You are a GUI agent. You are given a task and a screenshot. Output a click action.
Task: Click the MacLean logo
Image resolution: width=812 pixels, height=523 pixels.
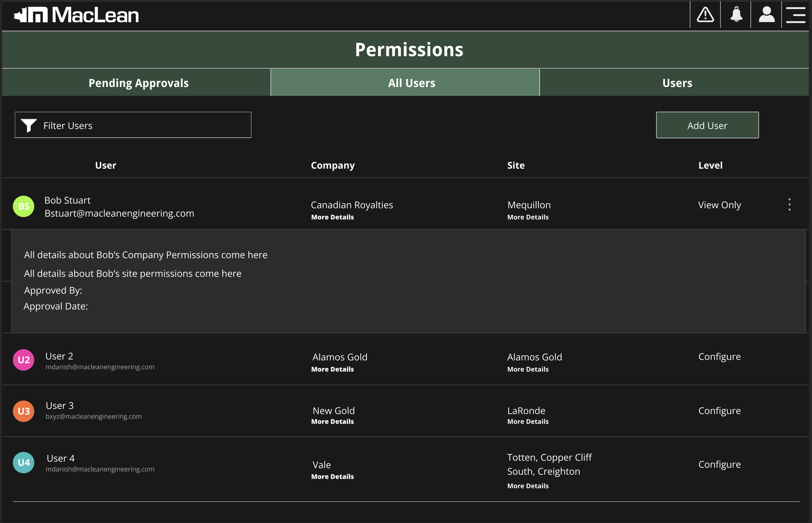(76, 15)
